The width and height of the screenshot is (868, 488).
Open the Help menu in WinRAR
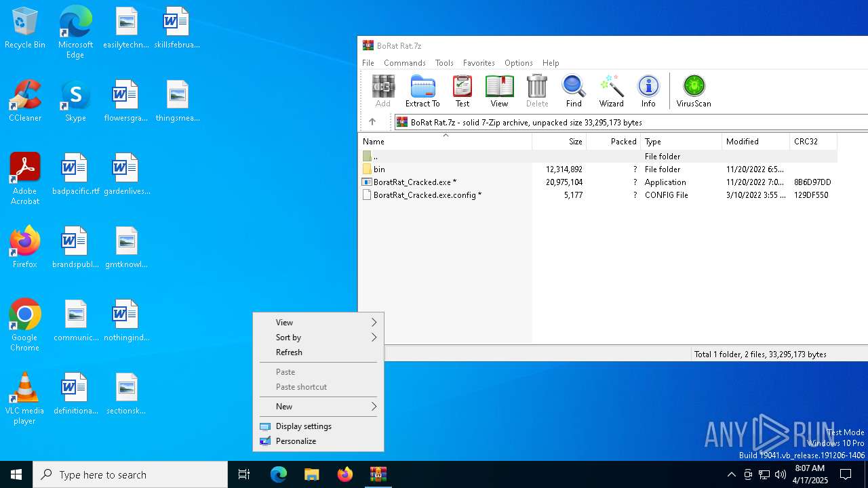tap(551, 63)
